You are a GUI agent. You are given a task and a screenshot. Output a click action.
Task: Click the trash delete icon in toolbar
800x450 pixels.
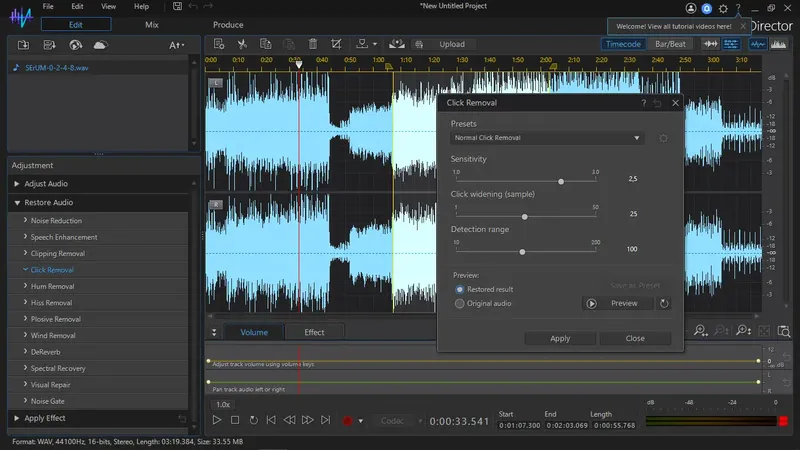point(313,44)
